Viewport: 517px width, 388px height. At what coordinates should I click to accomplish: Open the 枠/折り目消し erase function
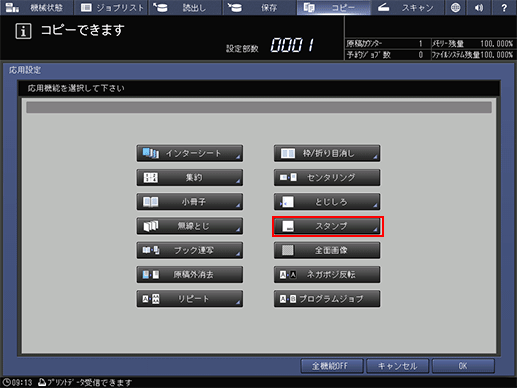tap(327, 153)
